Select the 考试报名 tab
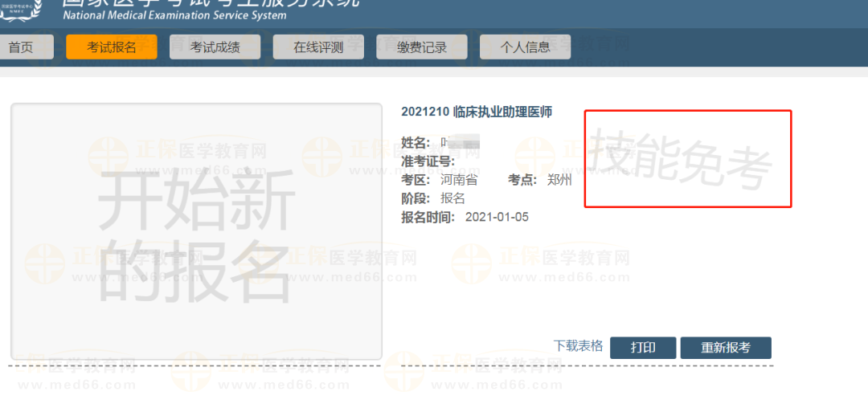The image size is (868, 412). point(111,47)
